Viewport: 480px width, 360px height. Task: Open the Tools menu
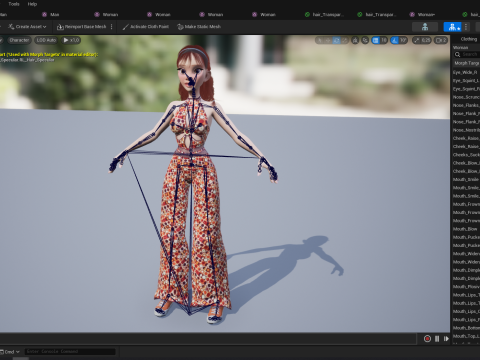pos(14,4)
